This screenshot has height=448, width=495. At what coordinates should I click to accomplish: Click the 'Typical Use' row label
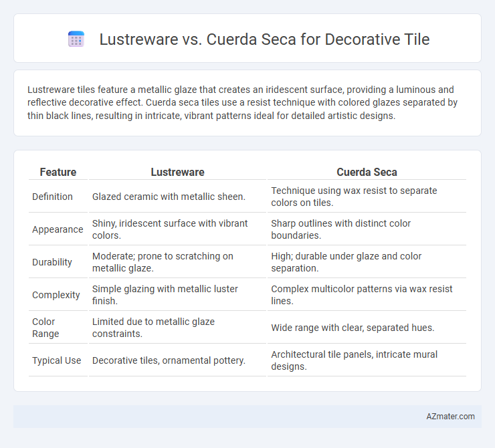tap(56, 360)
